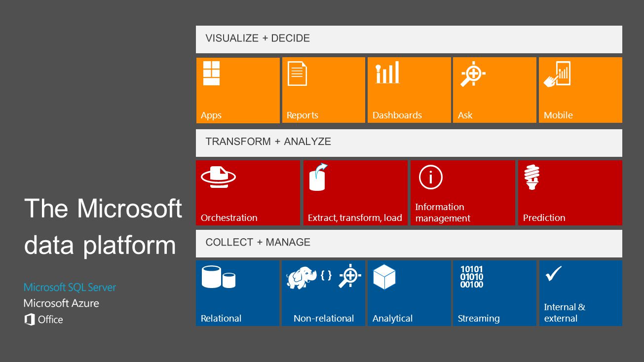Click The Microsoft data platform title
Viewport: 644px width, 362px height.
(x=103, y=226)
